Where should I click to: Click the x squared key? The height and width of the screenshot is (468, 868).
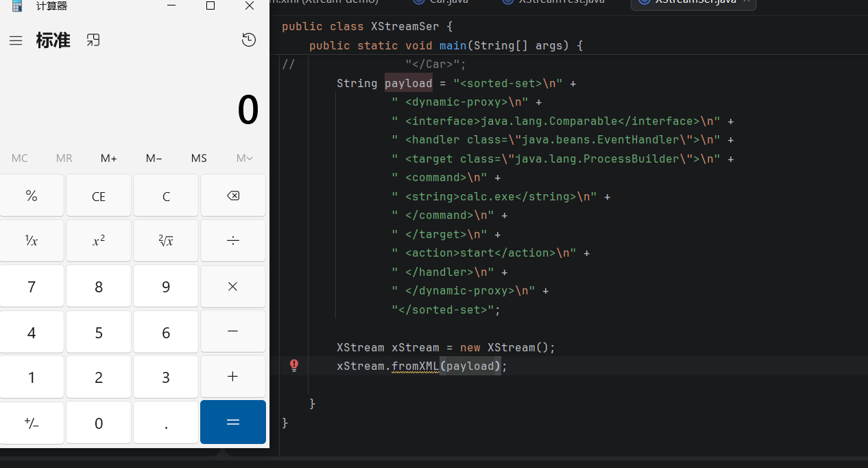point(99,241)
